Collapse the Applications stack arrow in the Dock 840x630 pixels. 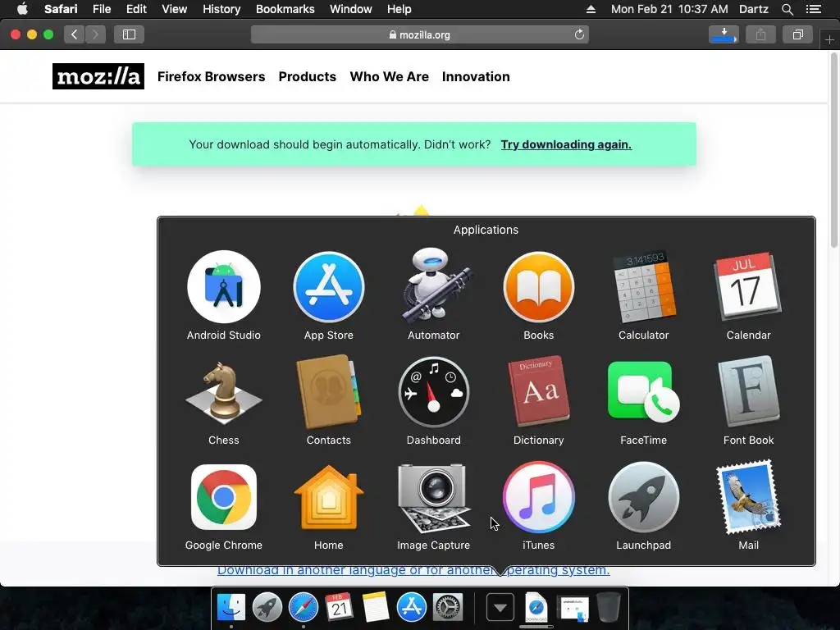(500, 608)
